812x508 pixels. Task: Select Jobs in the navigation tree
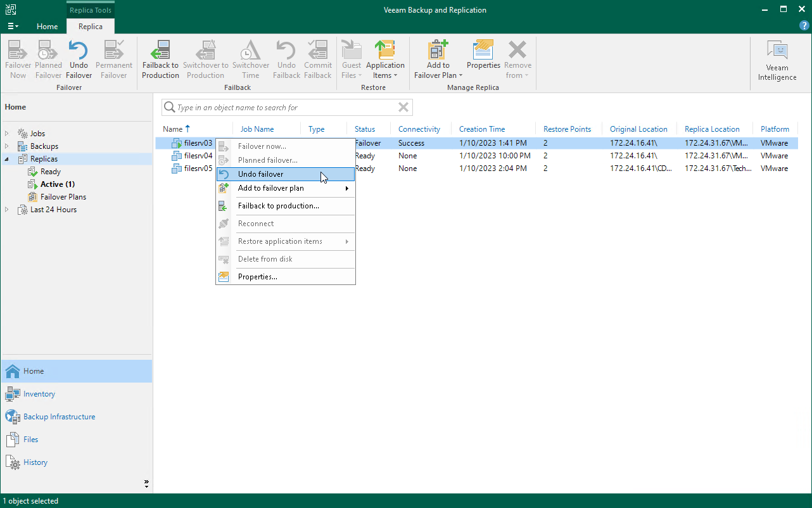click(x=37, y=134)
